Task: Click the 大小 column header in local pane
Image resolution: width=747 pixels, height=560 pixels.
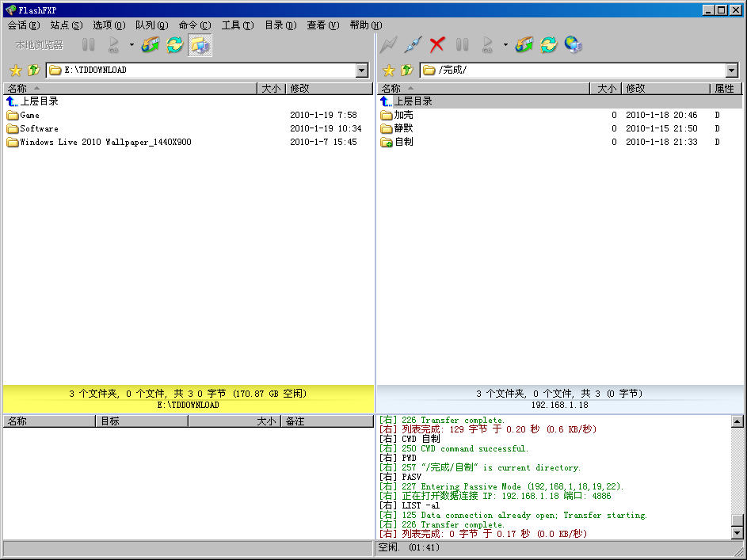Action: click(x=270, y=89)
